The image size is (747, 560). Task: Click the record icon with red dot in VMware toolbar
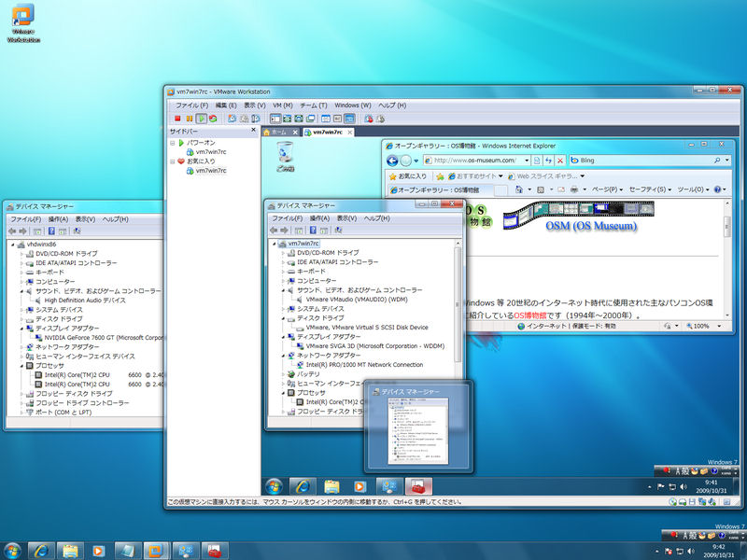coord(368,119)
